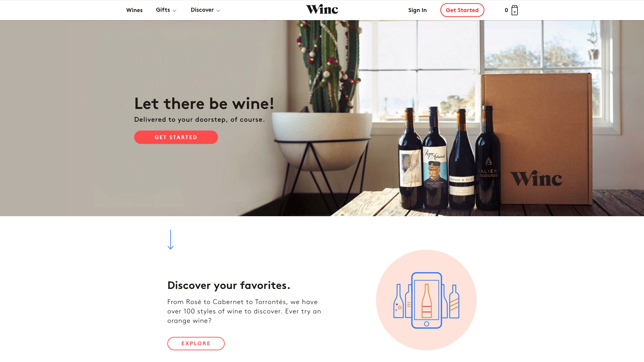The image size is (644, 362).
Task: Go to the Wines page
Action: pos(134,10)
